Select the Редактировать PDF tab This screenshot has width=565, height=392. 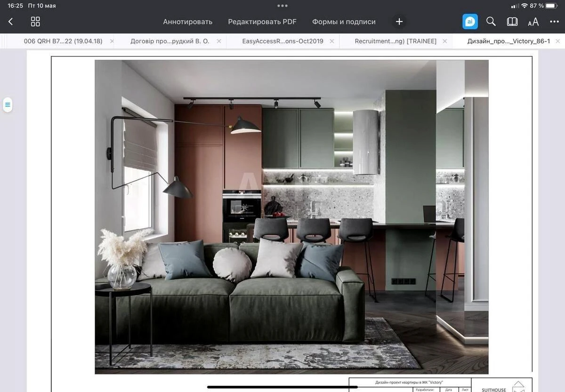tap(262, 22)
